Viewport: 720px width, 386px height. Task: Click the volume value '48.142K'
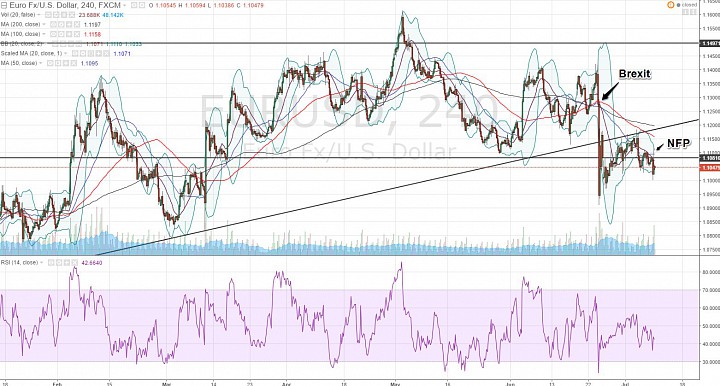click(x=113, y=15)
